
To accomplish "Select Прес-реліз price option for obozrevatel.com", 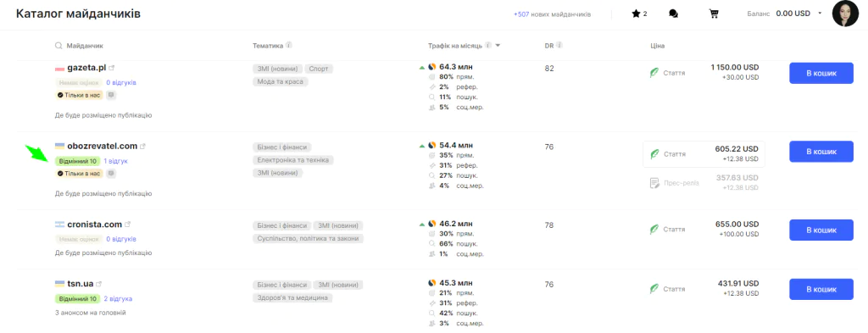I will (x=704, y=182).
